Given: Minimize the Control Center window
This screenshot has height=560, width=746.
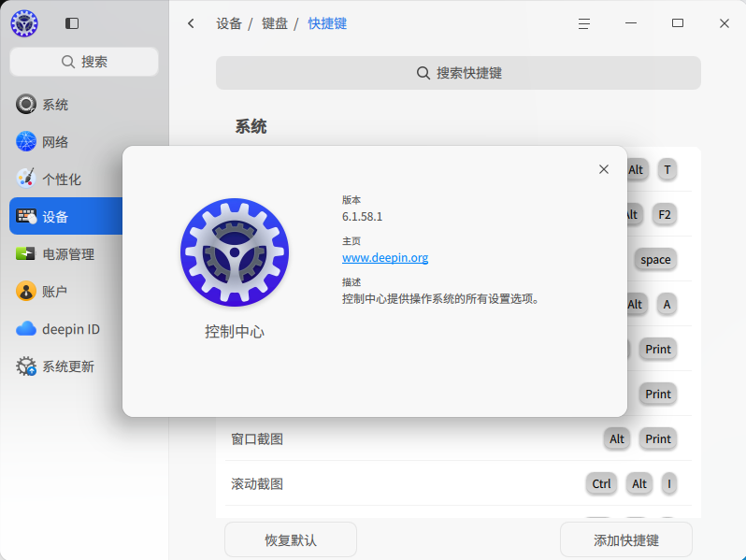Looking at the screenshot, I should 631,23.
